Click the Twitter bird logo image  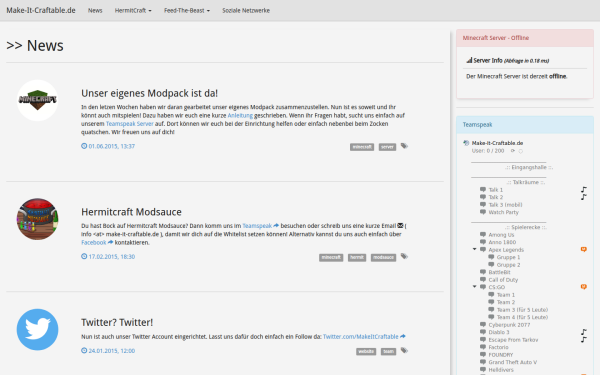pyautogui.click(x=38, y=329)
